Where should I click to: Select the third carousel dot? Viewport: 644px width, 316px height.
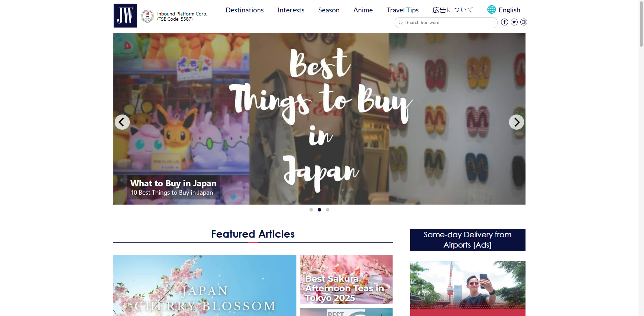tap(328, 210)
